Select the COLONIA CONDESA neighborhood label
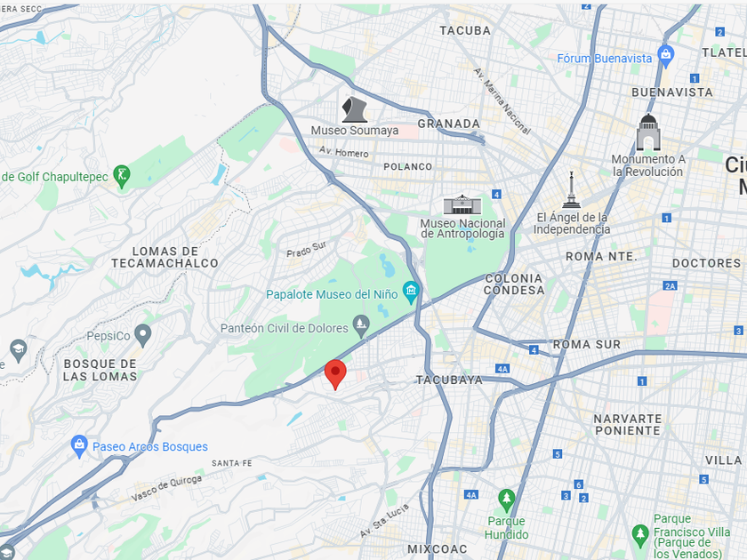This screenshot has height=560, width=747. pos(514,284)
